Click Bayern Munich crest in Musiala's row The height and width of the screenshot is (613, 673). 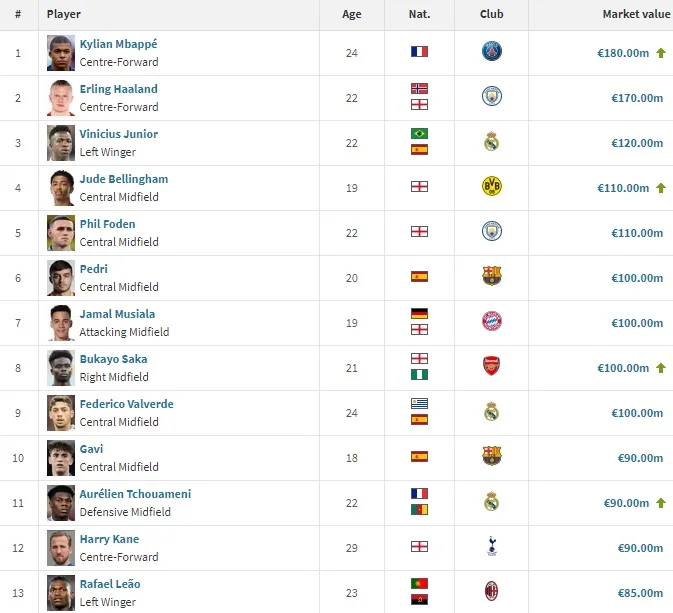491,322
